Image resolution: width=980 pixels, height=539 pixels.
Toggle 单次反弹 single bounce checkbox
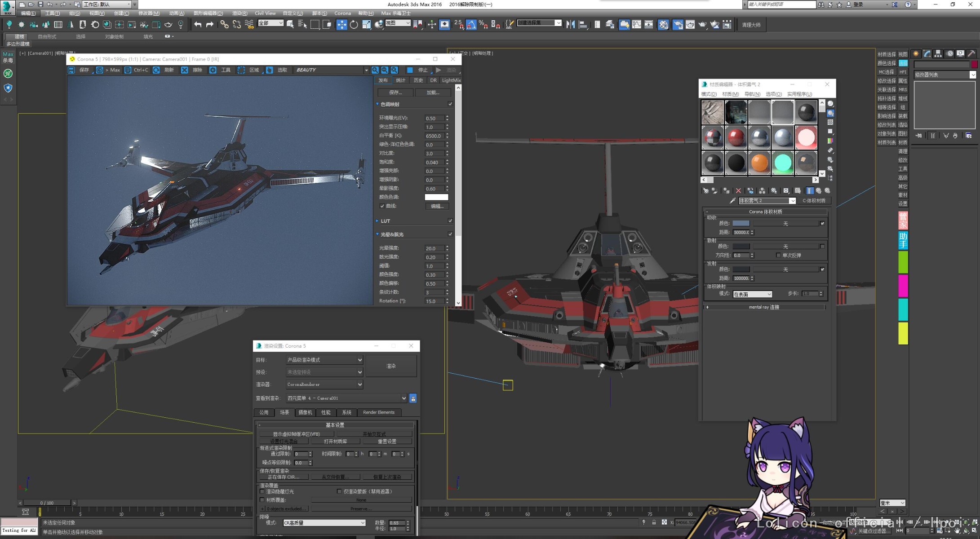click(778, 255)
